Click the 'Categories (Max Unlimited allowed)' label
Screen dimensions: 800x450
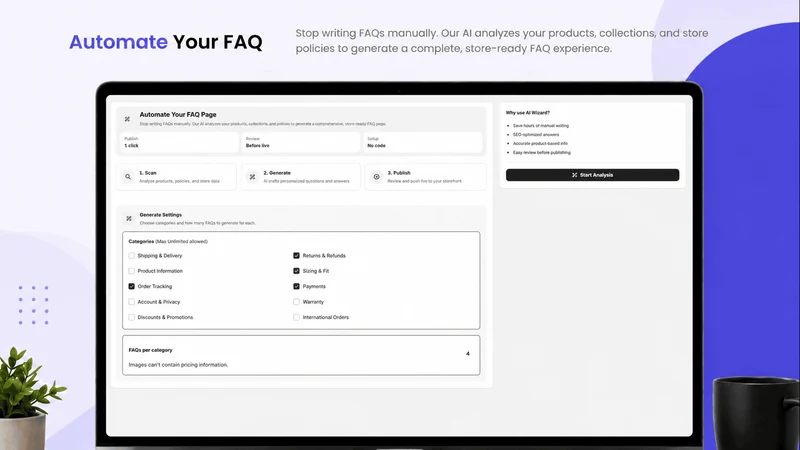pyautogui.click(x=168, y=241)
